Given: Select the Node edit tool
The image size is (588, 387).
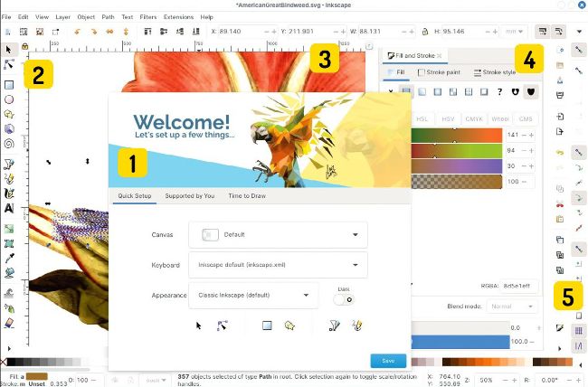Looking at the screenshot, I should 9,64.
